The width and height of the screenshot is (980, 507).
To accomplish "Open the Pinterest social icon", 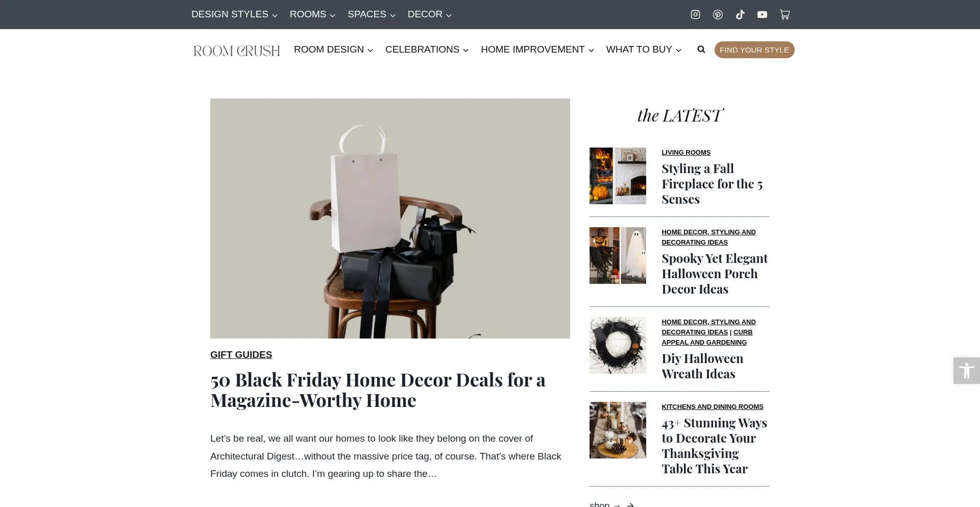I will tap(718, 14).
